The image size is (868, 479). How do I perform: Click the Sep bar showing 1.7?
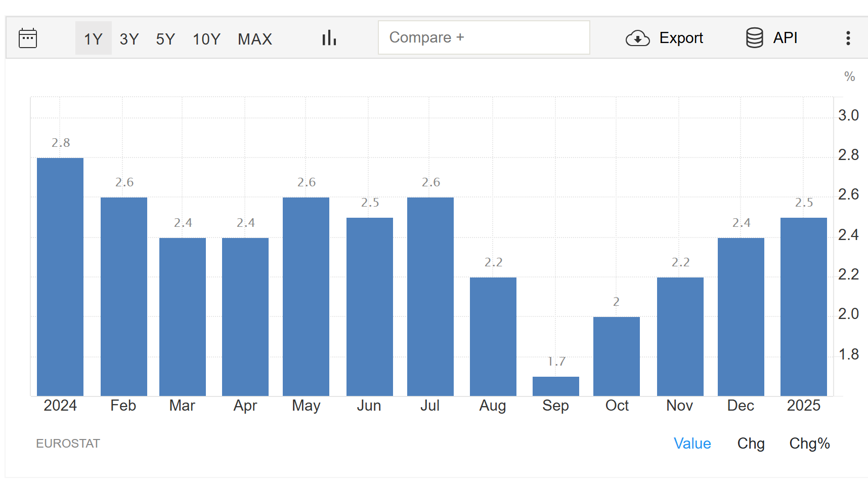(555, 386)
